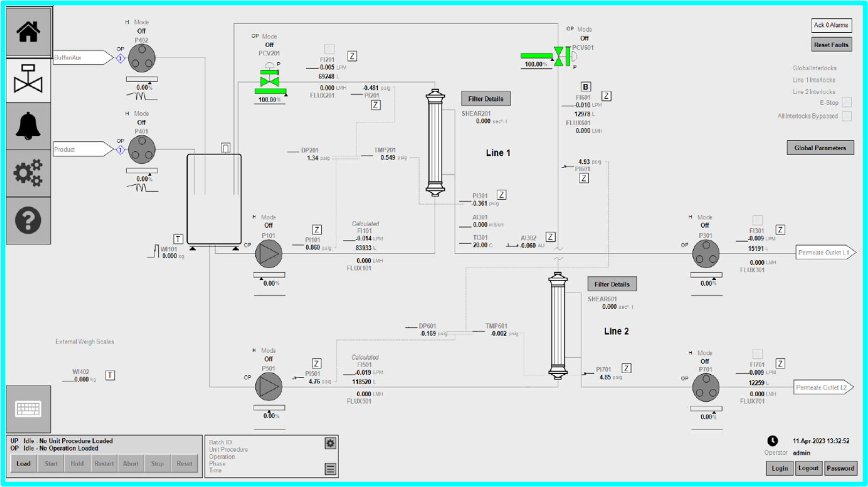Open Filter Details for Line 1

point(486,99)
